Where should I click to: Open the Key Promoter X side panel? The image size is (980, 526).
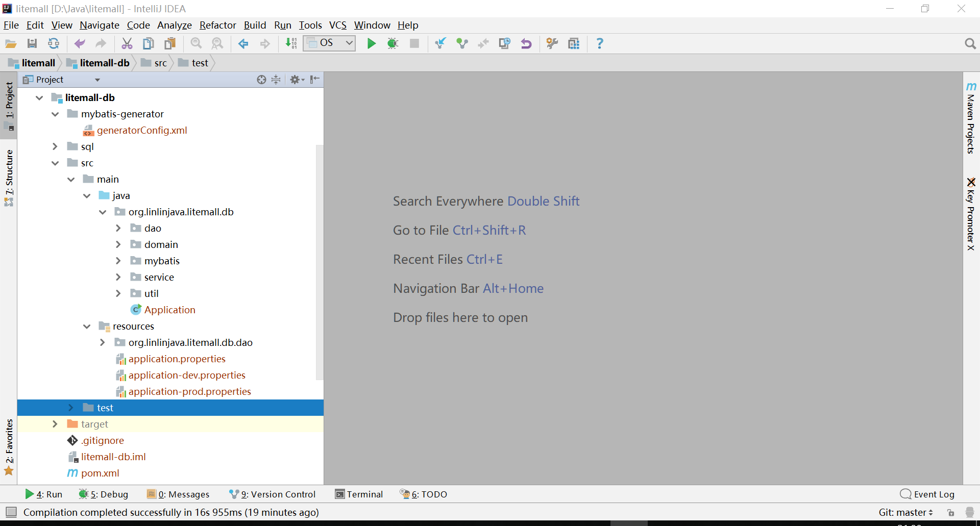(971, 214)
